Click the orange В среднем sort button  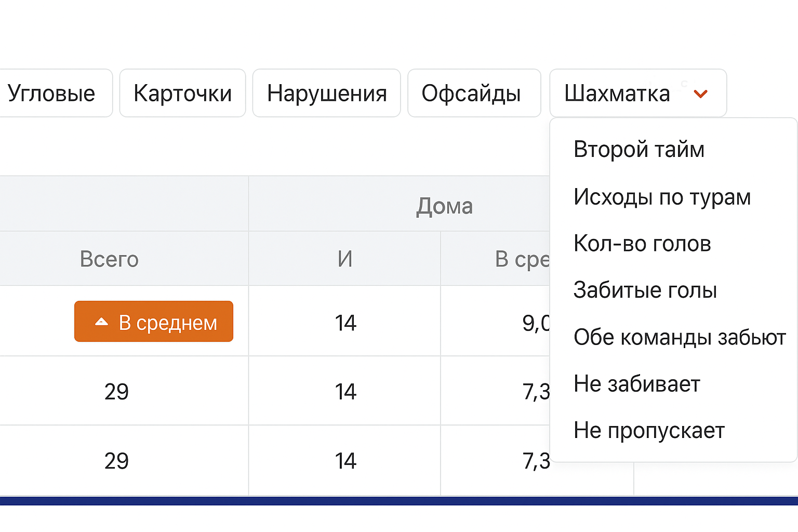click(x=154, y=322)
